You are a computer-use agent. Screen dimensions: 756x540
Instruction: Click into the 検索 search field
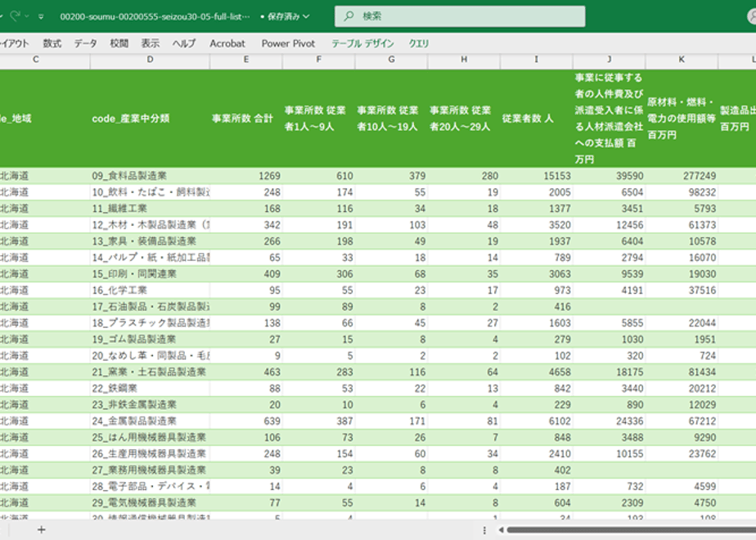click(460, 16)
